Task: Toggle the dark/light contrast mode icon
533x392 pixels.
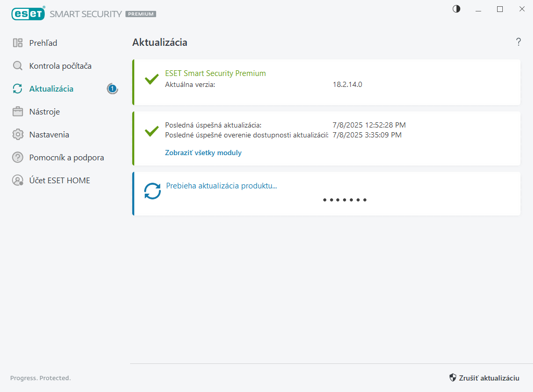Action: [x=456, y=9]
